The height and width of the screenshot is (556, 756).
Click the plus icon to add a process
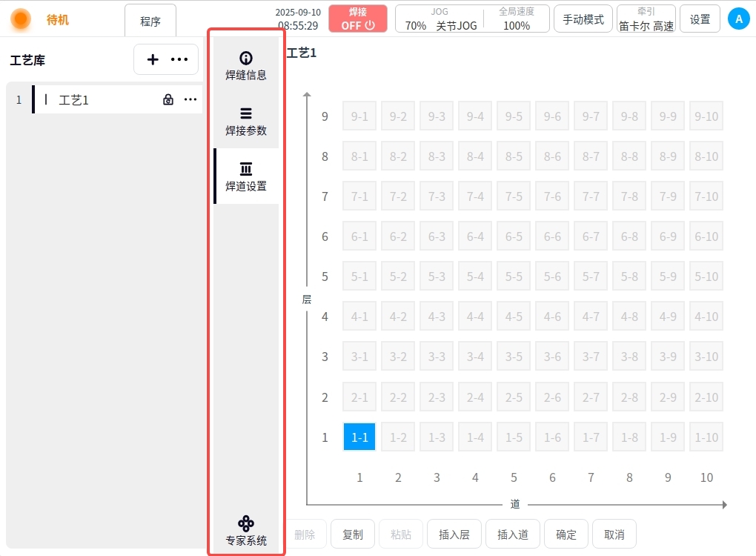click(x=153, y=59)
